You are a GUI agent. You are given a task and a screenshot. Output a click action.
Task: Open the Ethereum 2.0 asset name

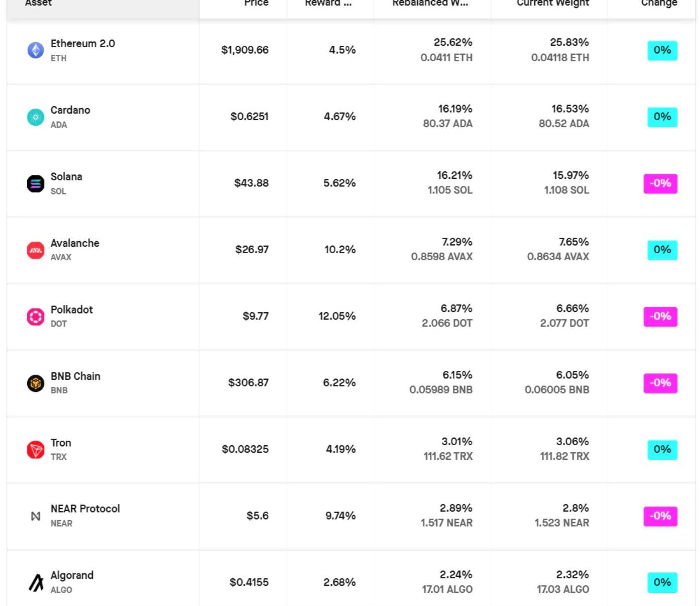pyautogui.click(x=82, y=44)
